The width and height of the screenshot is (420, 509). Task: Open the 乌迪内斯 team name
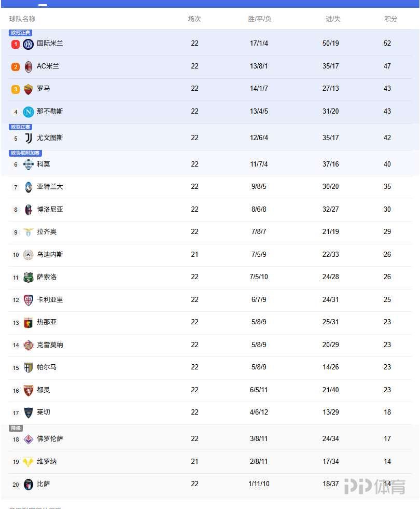tap(50, 255)
